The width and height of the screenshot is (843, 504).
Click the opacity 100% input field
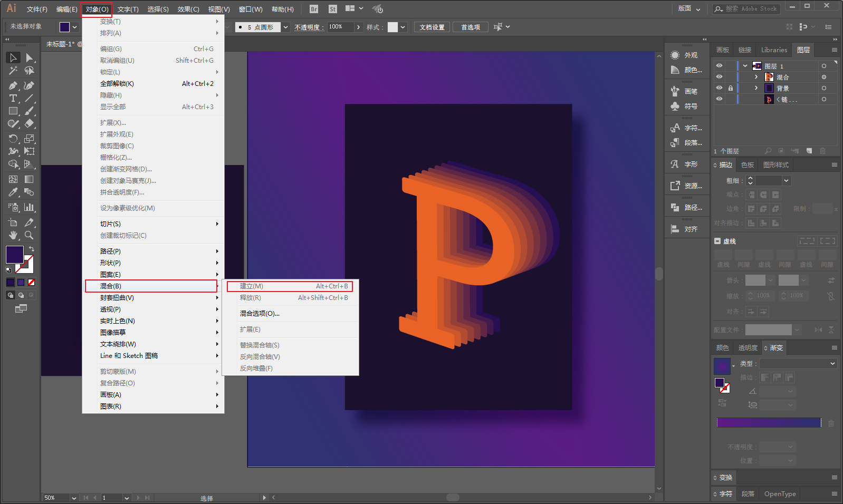340,27
